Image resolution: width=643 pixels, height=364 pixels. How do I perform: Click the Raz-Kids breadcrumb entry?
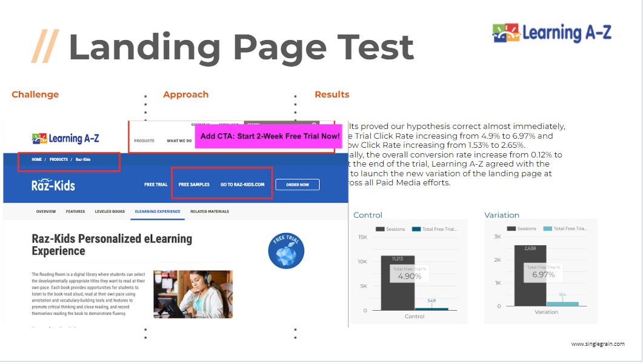coord(83,159)
